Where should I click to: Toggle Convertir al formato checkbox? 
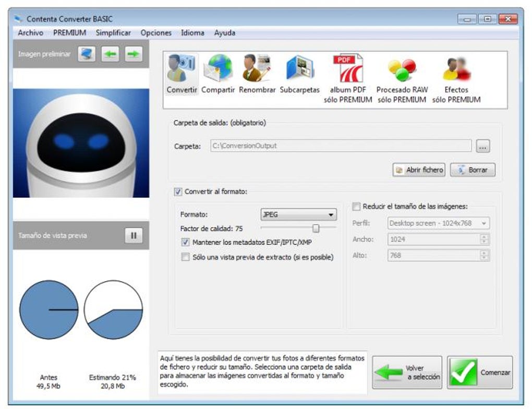178,192
